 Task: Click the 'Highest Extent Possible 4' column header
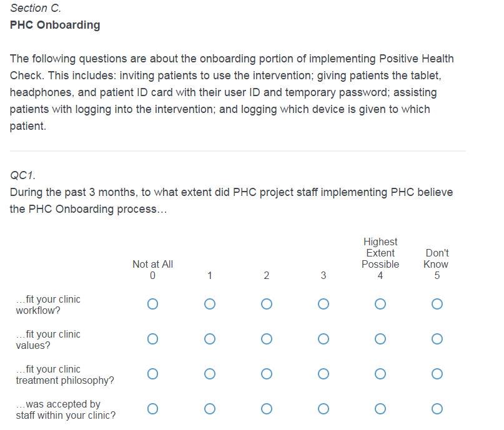coord(380,258)
